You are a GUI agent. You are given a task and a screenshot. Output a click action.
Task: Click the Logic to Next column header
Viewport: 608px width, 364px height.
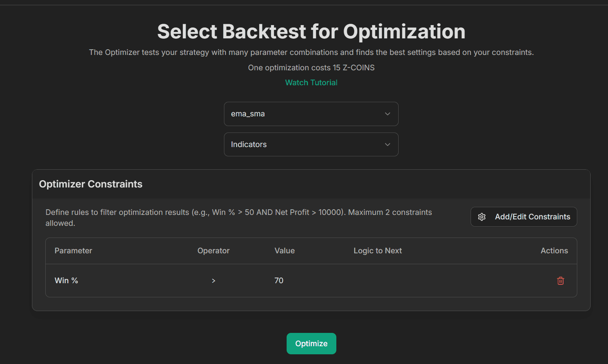pyautogui.click(x=378, y=251)
